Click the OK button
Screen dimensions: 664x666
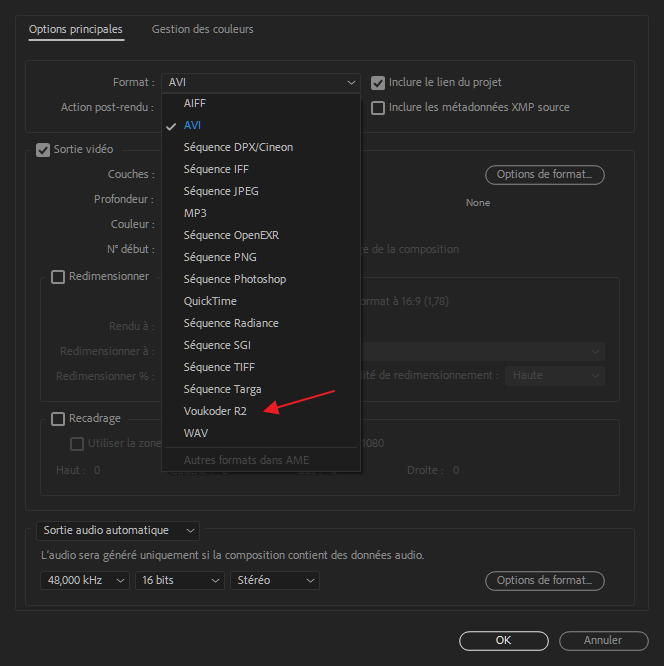pos(504,640)
